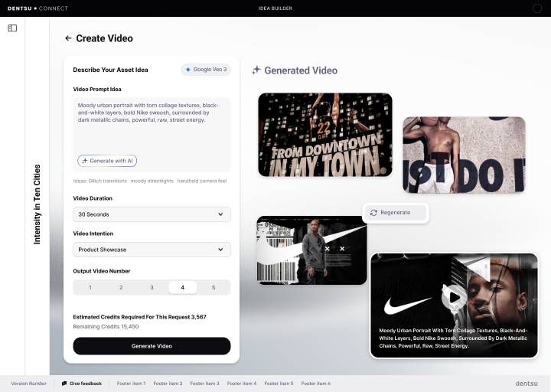
Task: Set Output Video Number to 1
Action: click(90, 287)
